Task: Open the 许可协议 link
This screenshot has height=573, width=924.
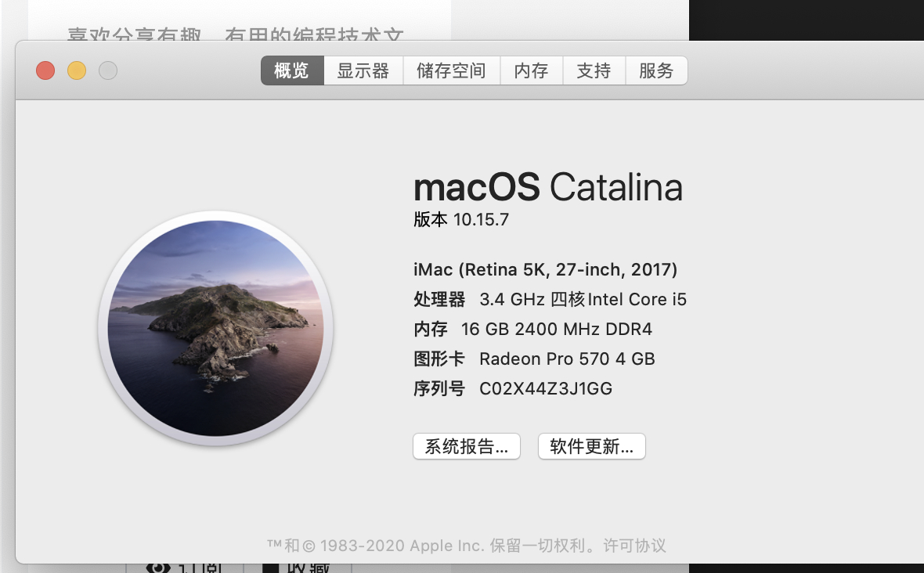Action: pos(634,546)
